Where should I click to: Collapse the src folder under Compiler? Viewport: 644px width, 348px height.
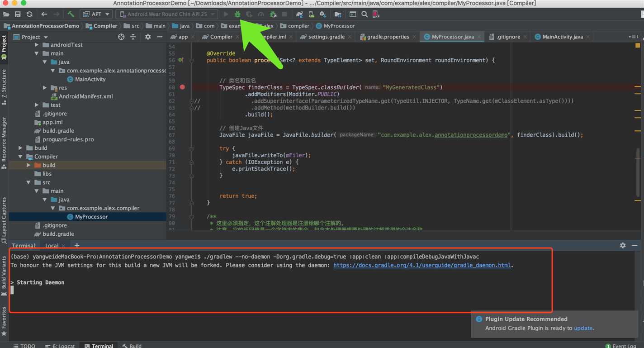coord(28,182)
